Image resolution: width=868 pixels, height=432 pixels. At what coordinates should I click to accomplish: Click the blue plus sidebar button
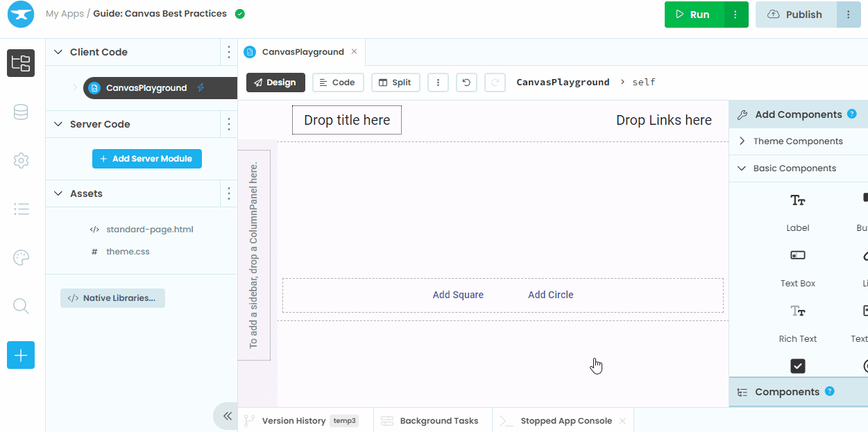(x=21, y=355)
